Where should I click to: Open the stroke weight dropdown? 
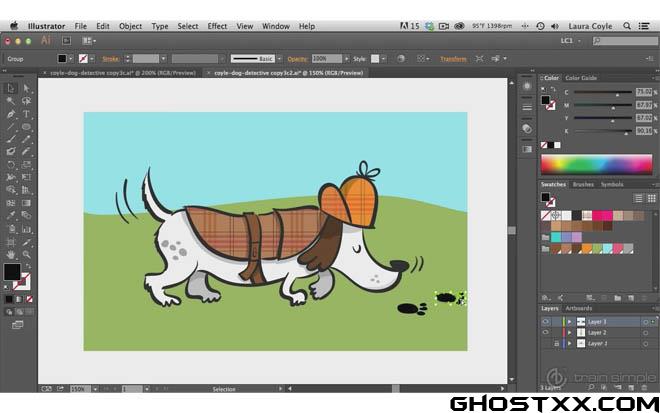163,59
